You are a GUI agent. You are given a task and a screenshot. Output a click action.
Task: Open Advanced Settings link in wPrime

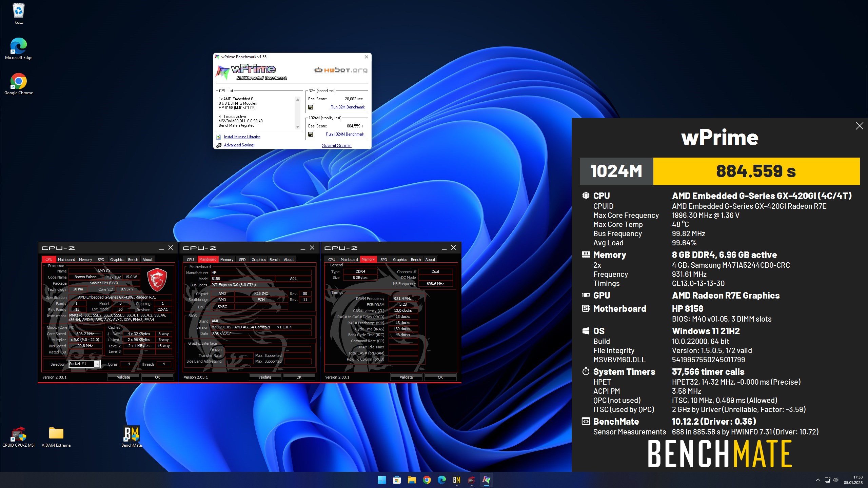pos(239,145)
